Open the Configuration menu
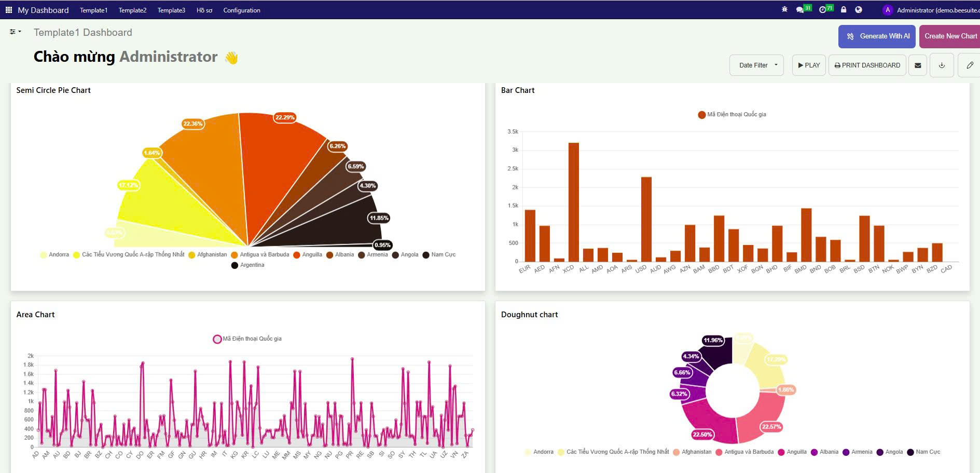Image resolution: width=980 pixels, height=473 pixels. (x=242, y=10)
